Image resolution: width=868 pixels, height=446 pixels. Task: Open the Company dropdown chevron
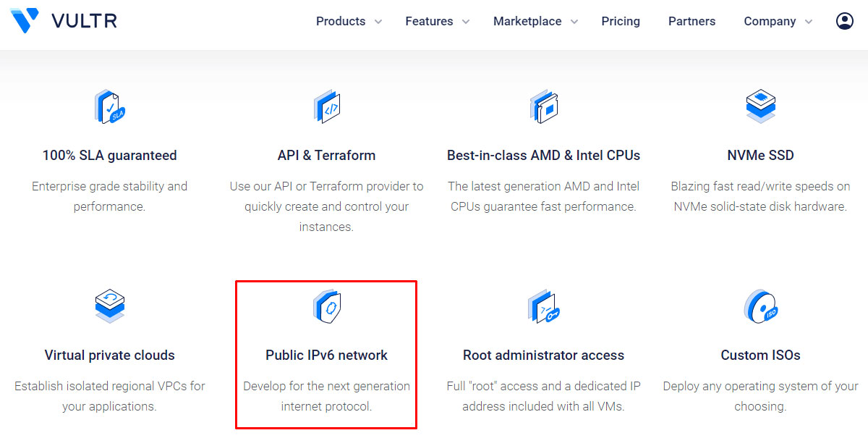809,22
